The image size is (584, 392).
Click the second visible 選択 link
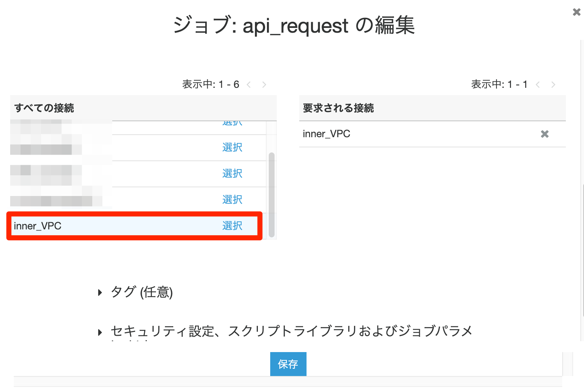232,147
